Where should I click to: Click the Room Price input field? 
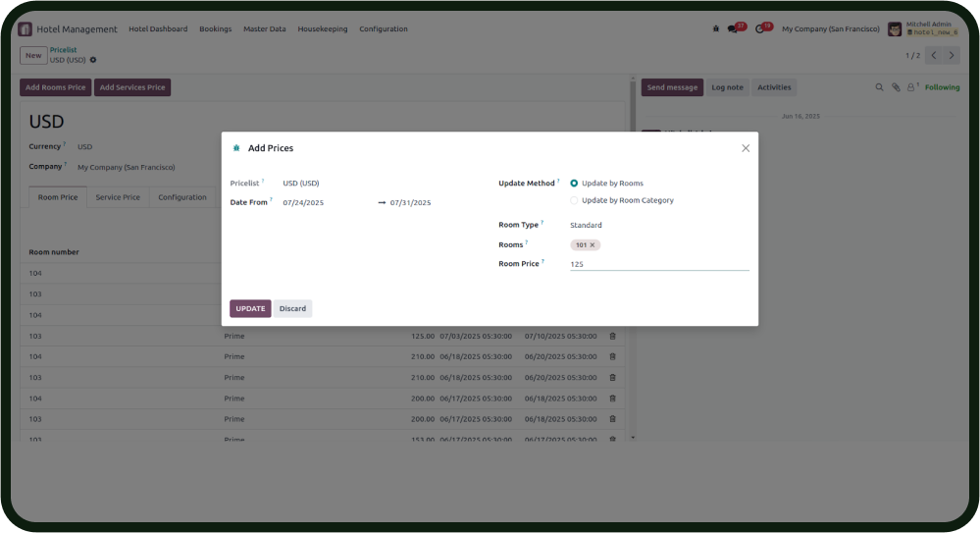click(x=658, y=264)
